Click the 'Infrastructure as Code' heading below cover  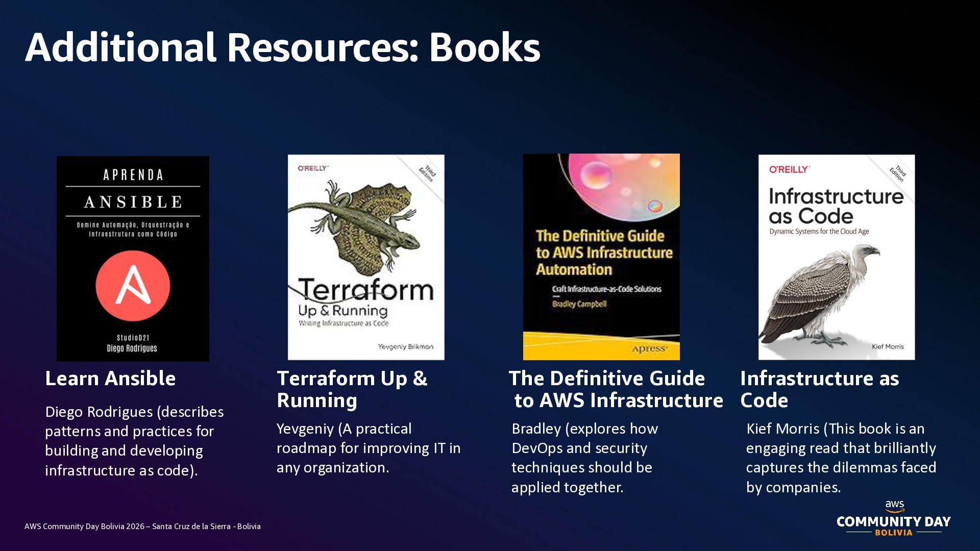[820, 389]
